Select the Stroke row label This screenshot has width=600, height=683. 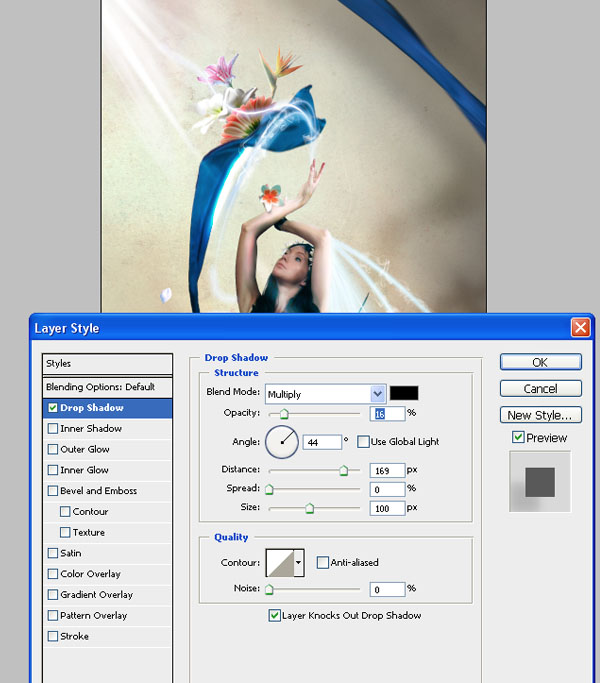click(x=75, y=636)
